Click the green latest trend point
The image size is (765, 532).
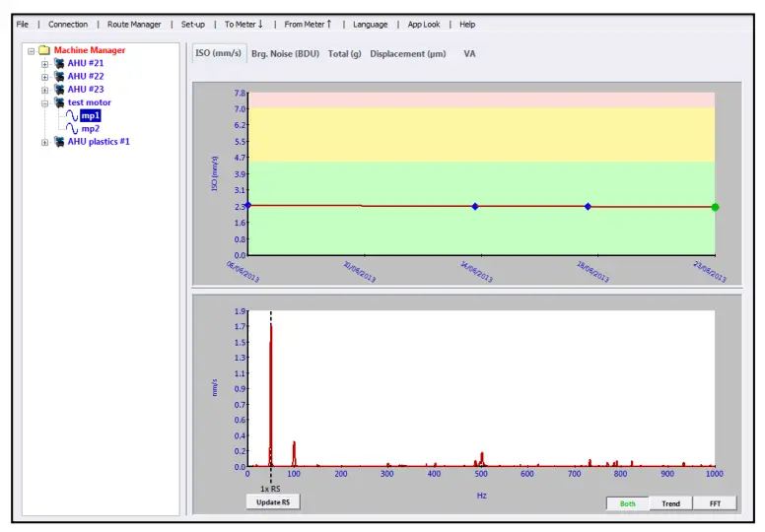[716, 207]
